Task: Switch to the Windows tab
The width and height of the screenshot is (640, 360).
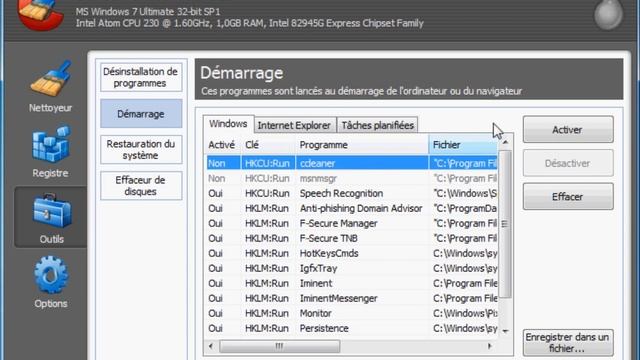Action: pos(228,124)
